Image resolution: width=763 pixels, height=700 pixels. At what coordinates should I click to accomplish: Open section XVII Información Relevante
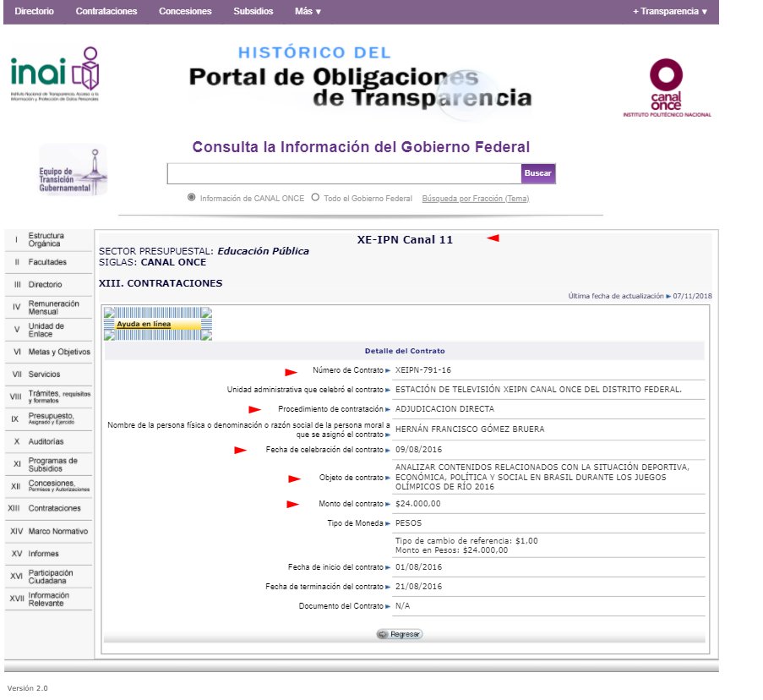48,599
